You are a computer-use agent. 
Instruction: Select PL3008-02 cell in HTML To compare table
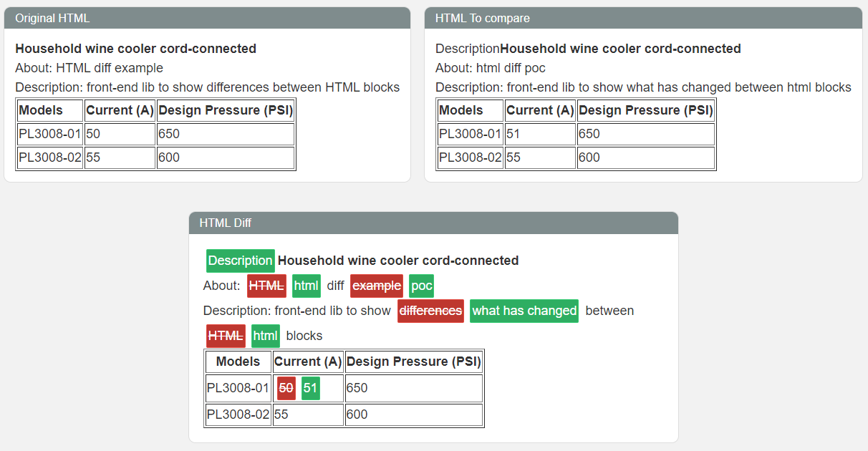pos(471,157)
